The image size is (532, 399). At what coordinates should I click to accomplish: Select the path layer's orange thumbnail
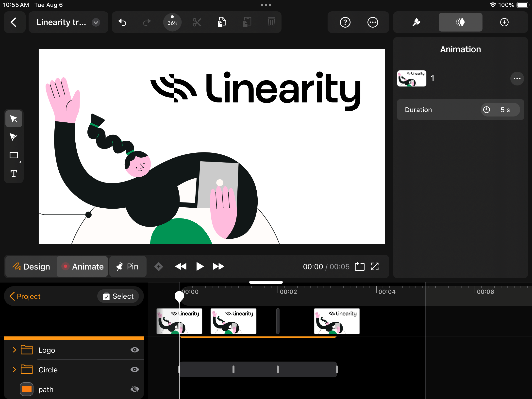coord(27,389)
